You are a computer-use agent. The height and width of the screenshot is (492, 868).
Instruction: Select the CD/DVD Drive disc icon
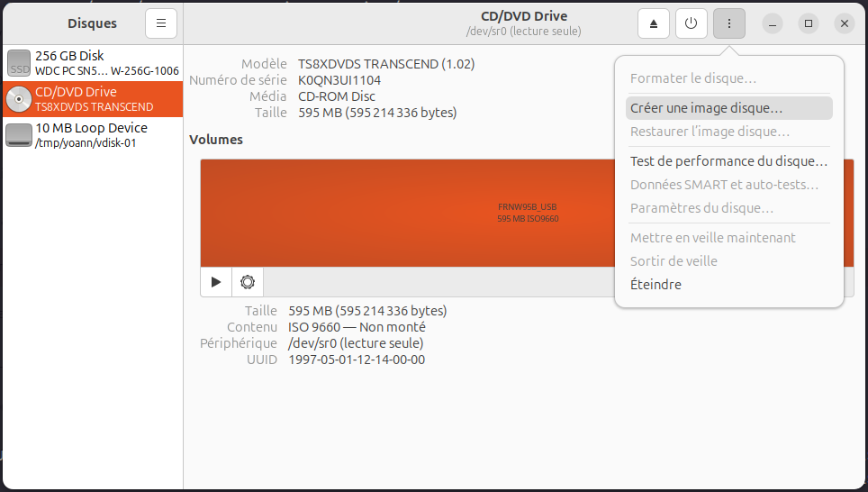pos(18,99)
